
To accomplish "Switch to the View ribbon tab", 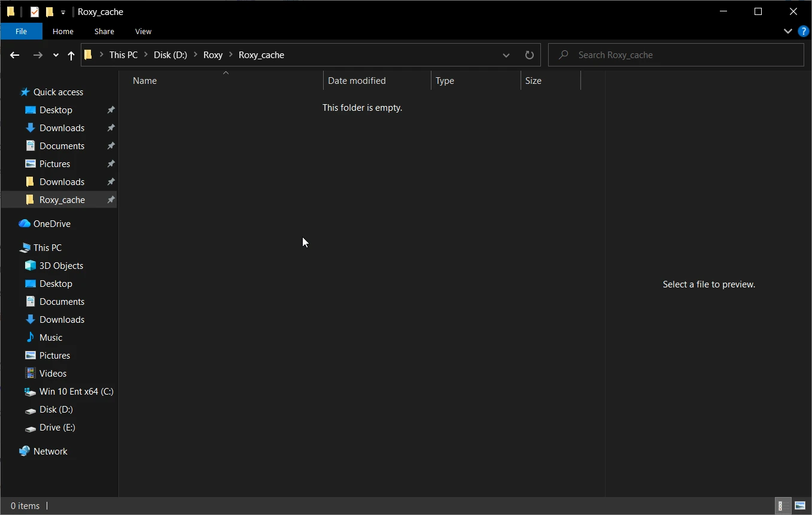I will 143,31.
